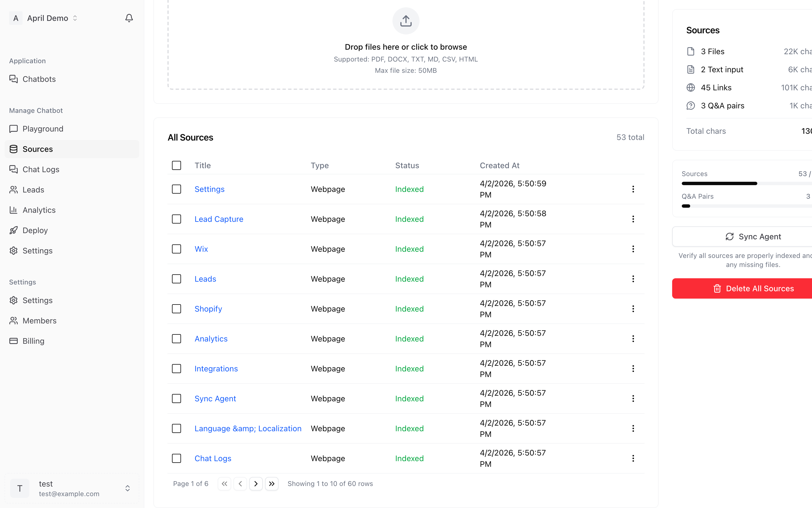Check the Language & Localization row checkbox
The image size is (812, 508).
coord(176,428)
